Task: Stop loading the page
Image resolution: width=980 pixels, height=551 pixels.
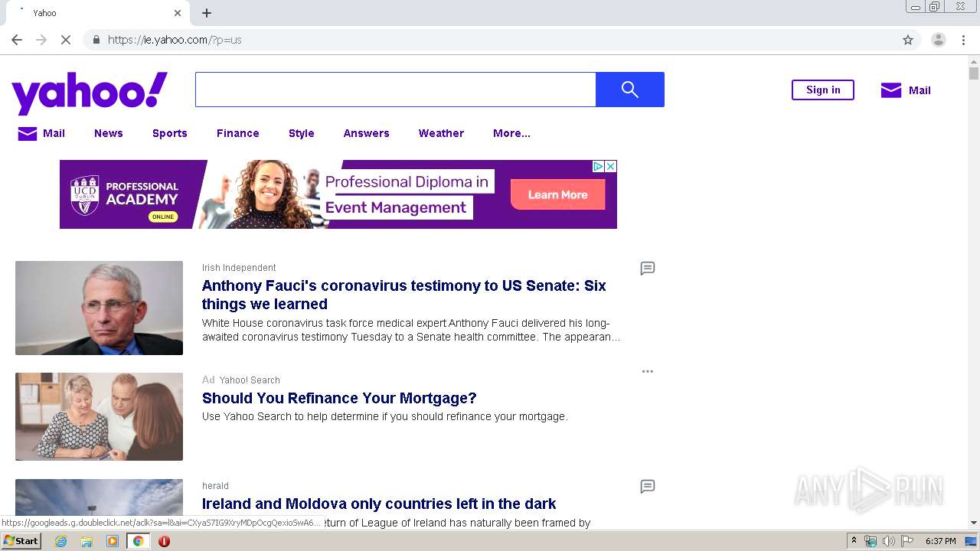Action: [x=66, y=40]
